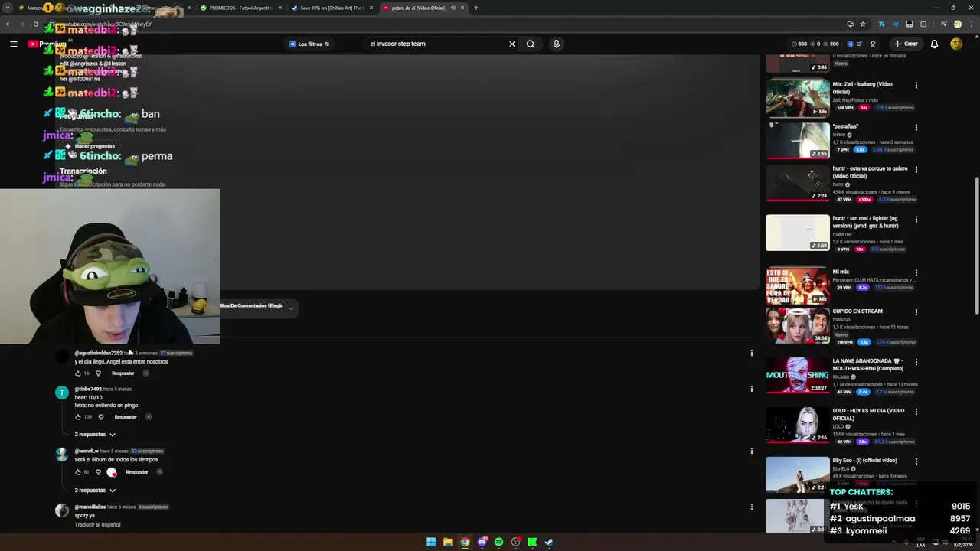This screenshot has height=551, width=980.
Task: Open options for 'CUPIDO EN STREAM'
Action: (x=916, y=312)
